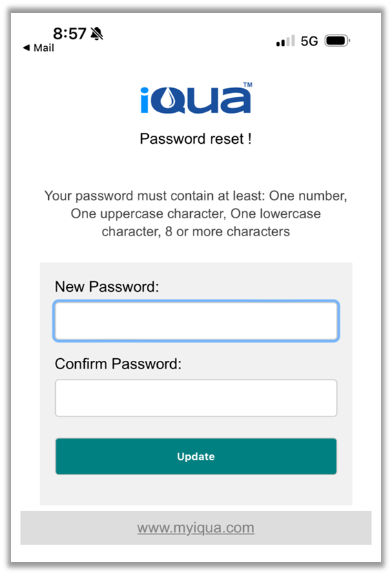
Task: Tap the 8:57 clock in status bar
Action: point(70,34)
